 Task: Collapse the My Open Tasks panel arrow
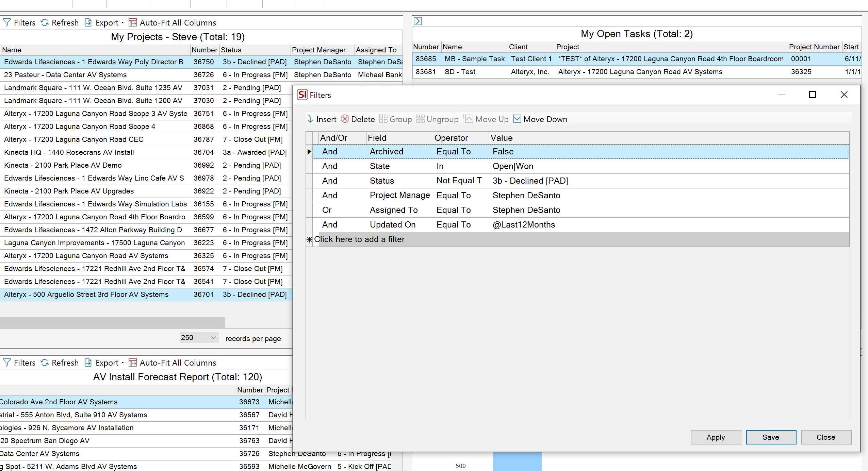418,21
